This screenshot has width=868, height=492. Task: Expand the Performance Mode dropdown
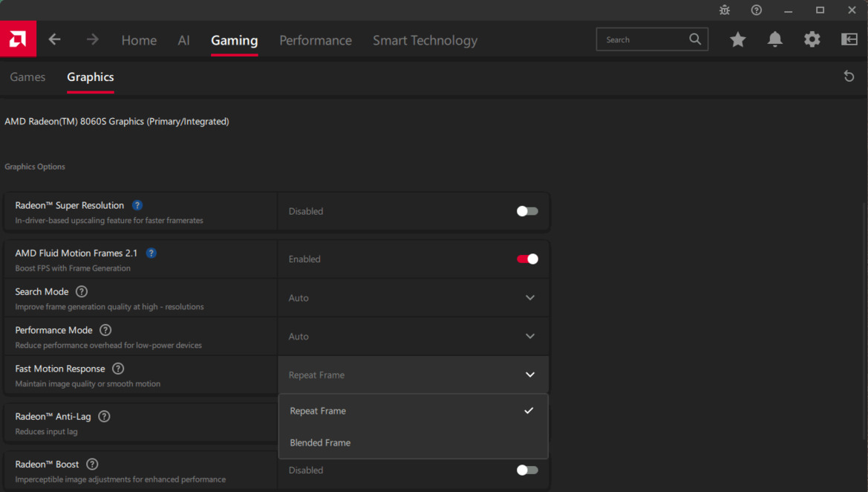click(413, 337)
